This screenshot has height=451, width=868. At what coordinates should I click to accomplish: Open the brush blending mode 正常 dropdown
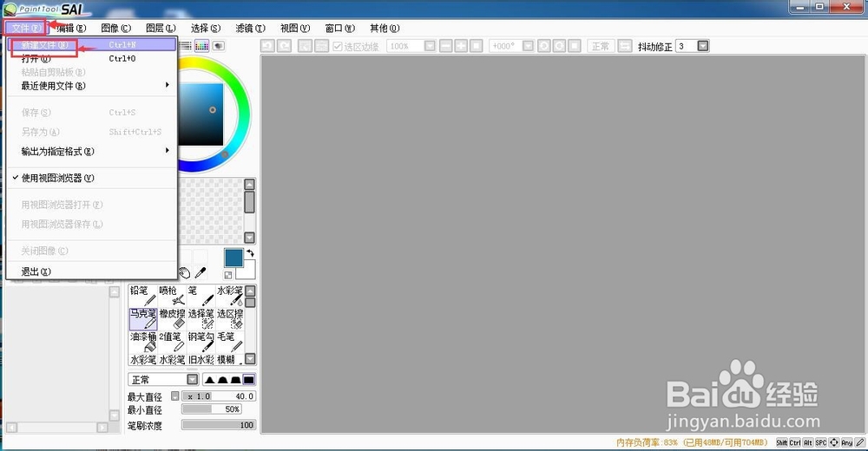[192, 380]
